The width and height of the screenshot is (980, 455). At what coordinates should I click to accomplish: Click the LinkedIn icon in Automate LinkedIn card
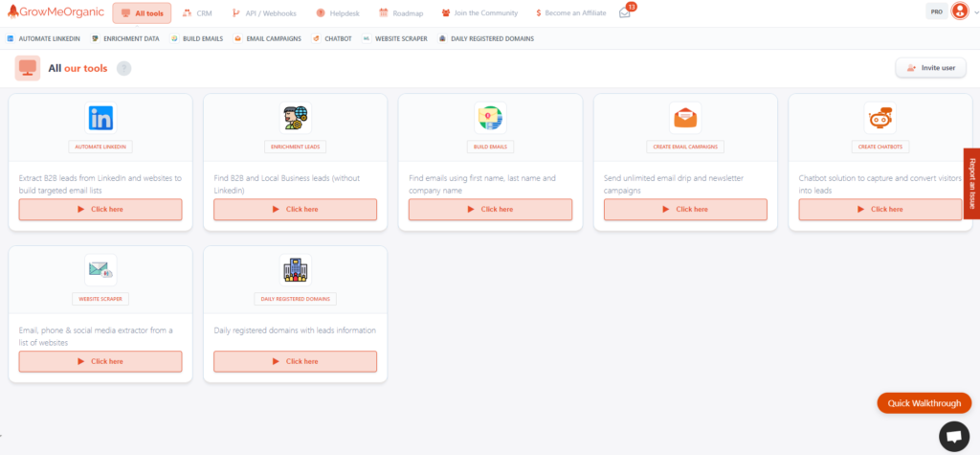[100, 118]
